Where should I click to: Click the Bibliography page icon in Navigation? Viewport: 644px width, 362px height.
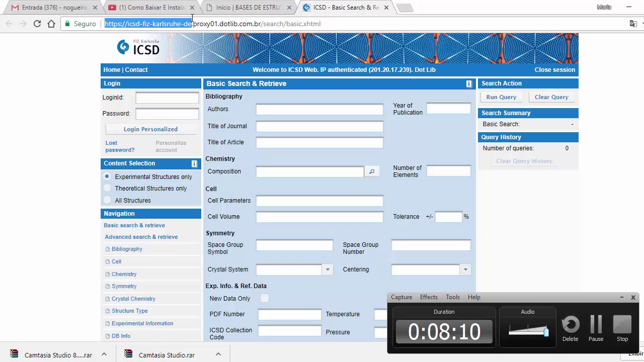pyautogui.click(x=108, y=249)
